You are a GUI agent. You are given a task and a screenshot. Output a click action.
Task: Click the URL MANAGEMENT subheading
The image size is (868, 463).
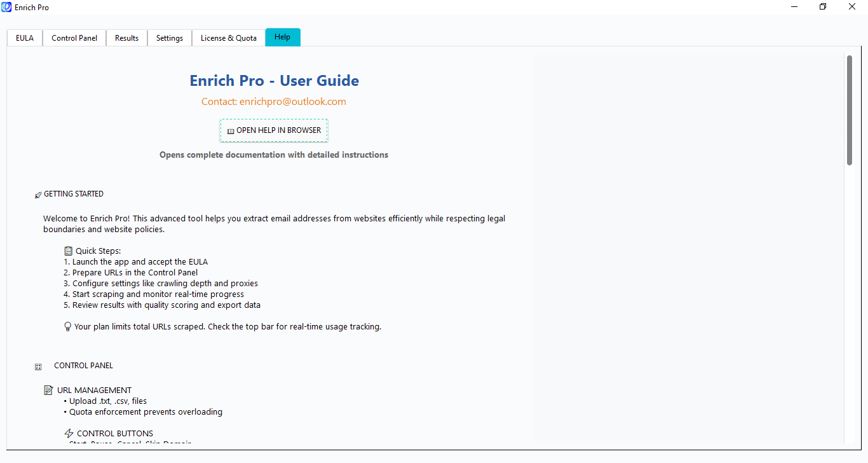pos(94,390)
